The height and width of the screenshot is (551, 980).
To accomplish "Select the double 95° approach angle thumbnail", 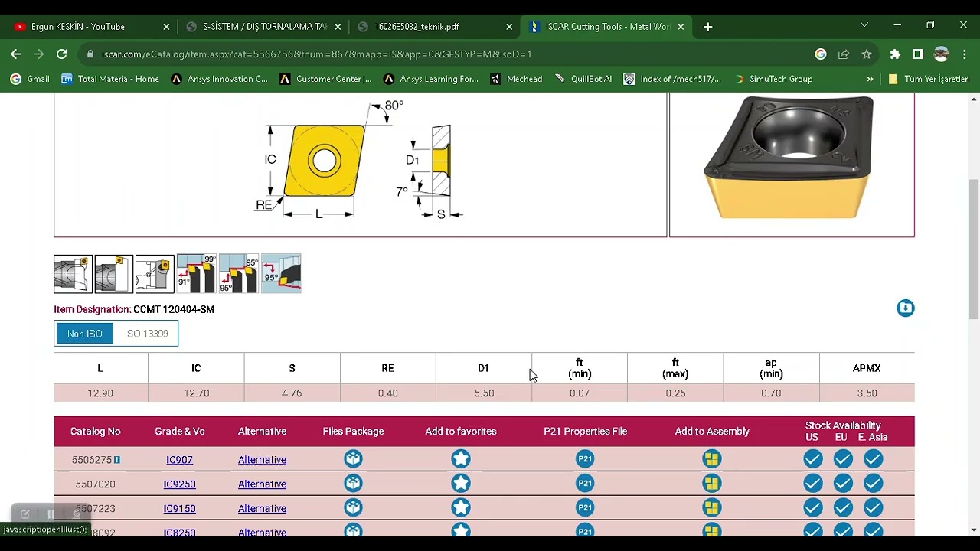I will click(x=239, y=274).
